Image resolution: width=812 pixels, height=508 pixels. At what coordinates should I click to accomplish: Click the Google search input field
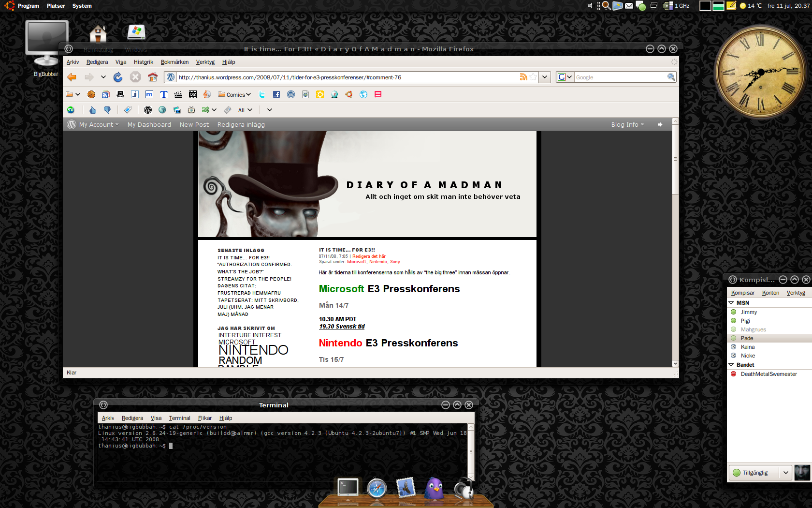[x=620, y=77]
